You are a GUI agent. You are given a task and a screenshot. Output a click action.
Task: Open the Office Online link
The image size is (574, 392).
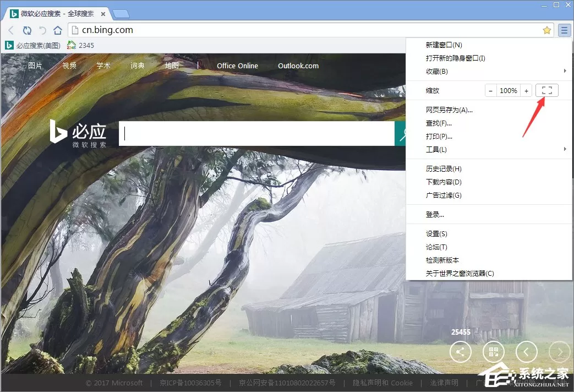point(237,66)
